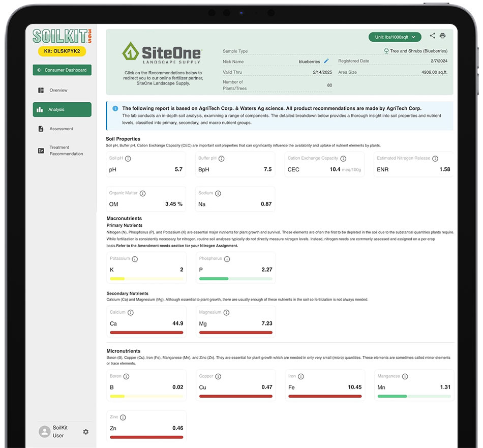Open the Overview menu item

pyautogui.click(x=58, y=91)
